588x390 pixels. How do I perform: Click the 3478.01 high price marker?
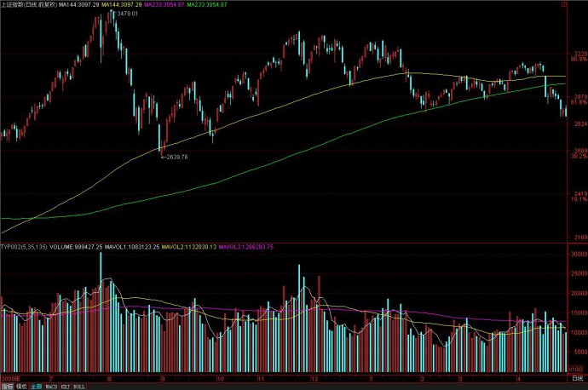coord(128,14)
